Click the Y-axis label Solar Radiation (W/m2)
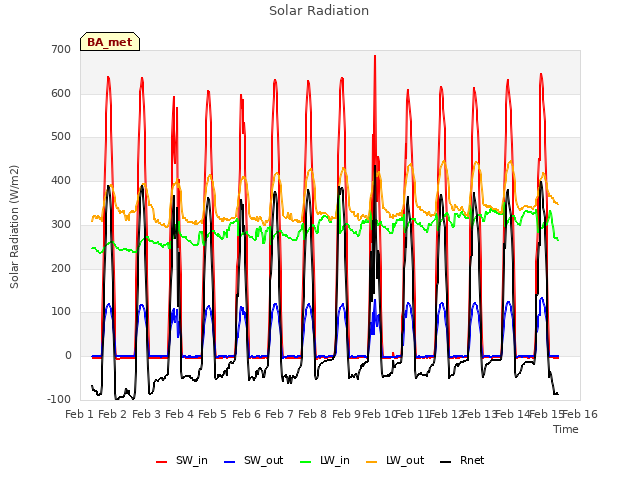This screenshot has width=640, height=480. coord(14,227)
